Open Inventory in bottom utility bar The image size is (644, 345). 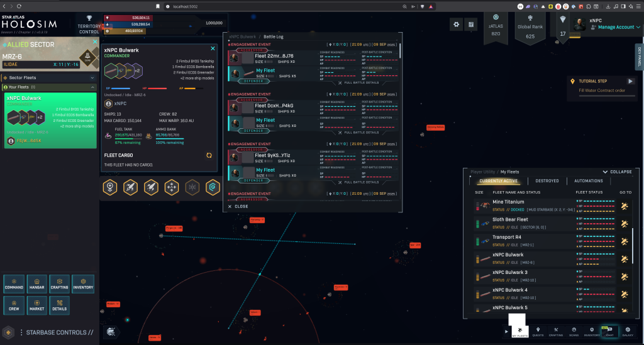tap(592, 331)
